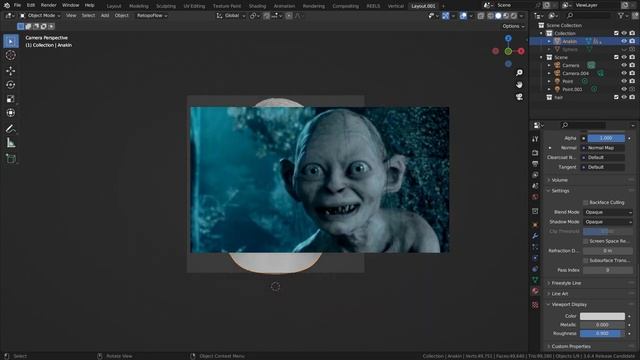Open the Edit menu

[x=31, y=5]
